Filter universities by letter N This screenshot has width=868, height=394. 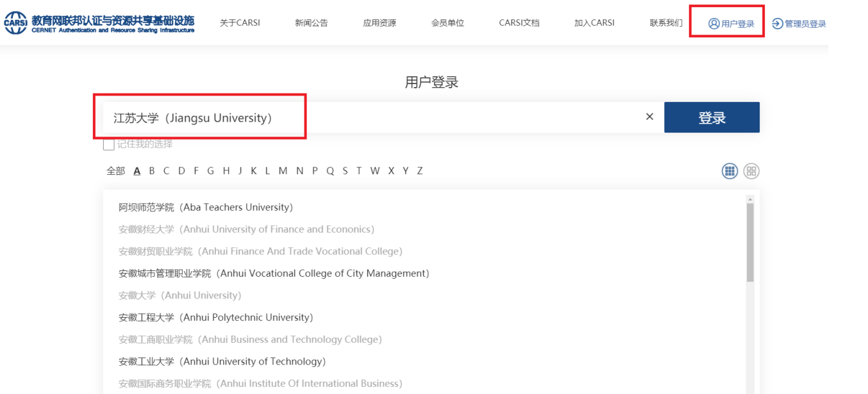tap(299, 171)
